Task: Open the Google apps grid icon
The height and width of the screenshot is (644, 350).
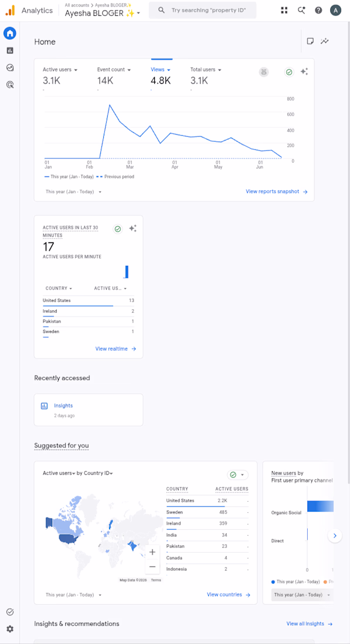Action: click(x=284, y=11)
